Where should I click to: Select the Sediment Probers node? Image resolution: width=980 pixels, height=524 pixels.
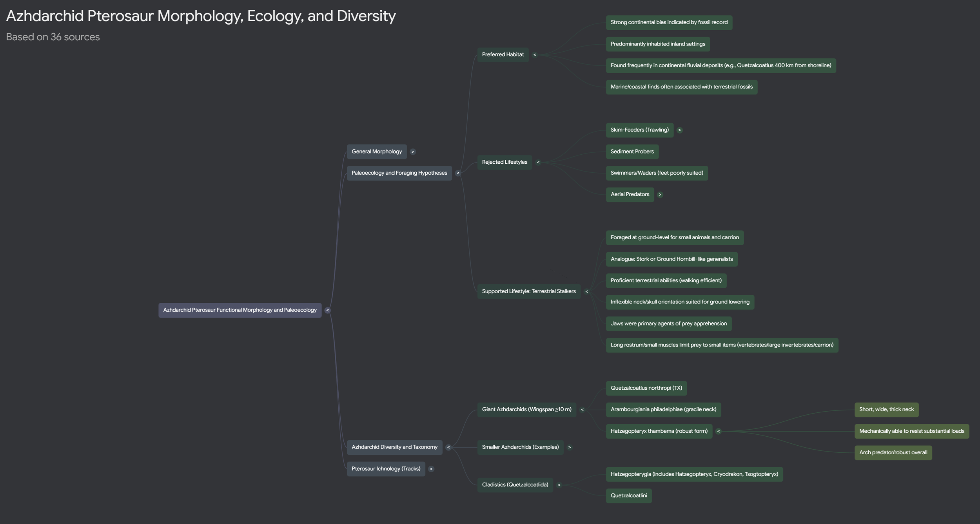(632, 152)
